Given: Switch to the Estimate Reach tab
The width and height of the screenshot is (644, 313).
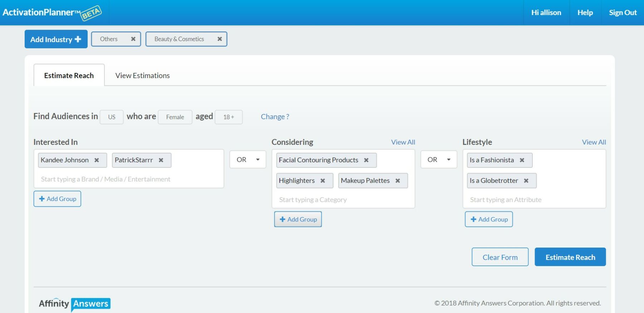Looking at the screenshot, I should click(x=69, y=75).
